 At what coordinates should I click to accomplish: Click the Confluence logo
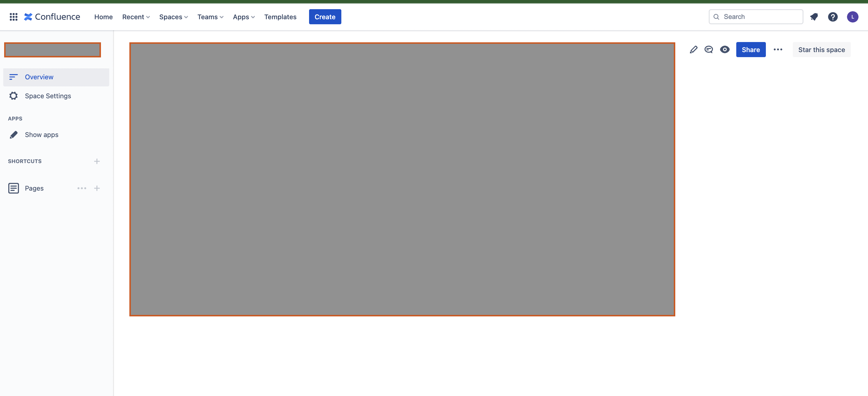(52, 17)
